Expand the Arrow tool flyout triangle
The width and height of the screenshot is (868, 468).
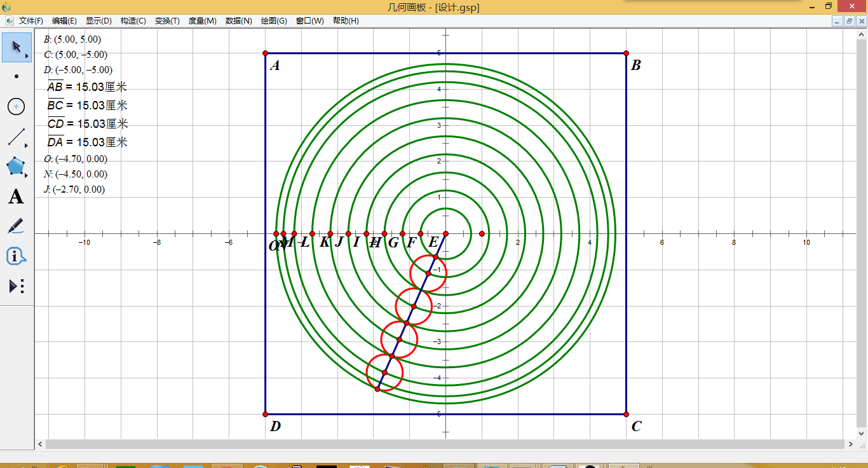click(x=27, y=57)
